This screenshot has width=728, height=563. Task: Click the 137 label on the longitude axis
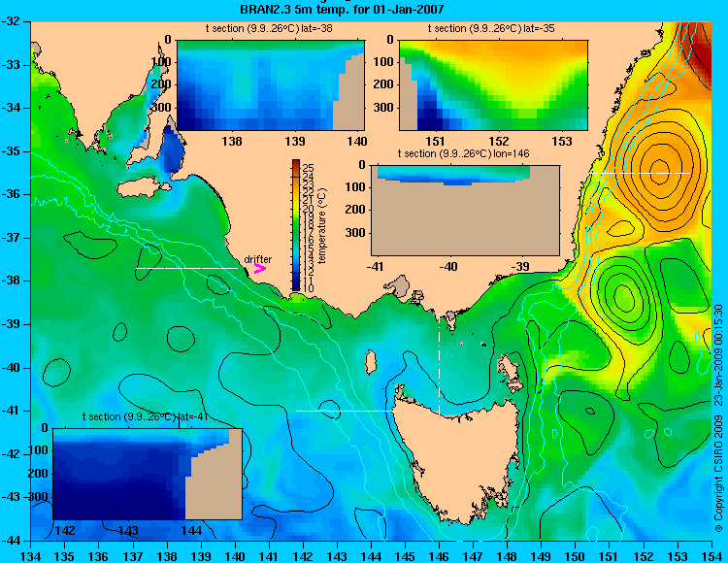[133, 556]
